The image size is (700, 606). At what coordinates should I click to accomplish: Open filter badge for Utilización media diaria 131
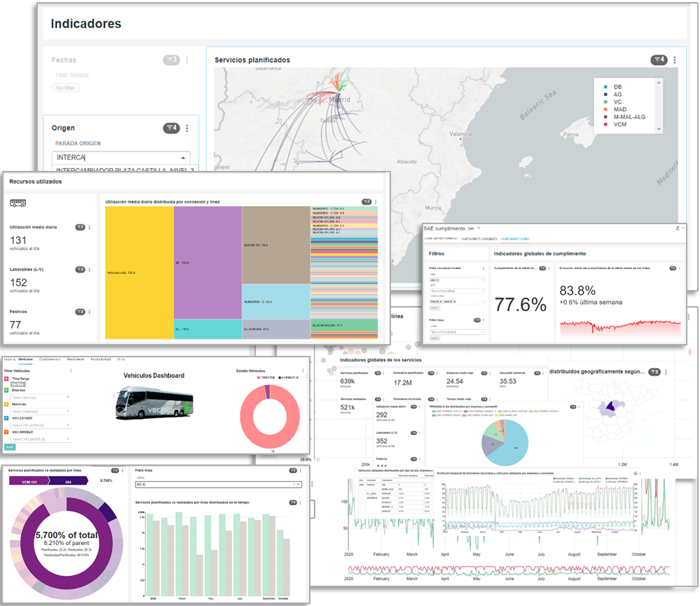click(80, 227)
